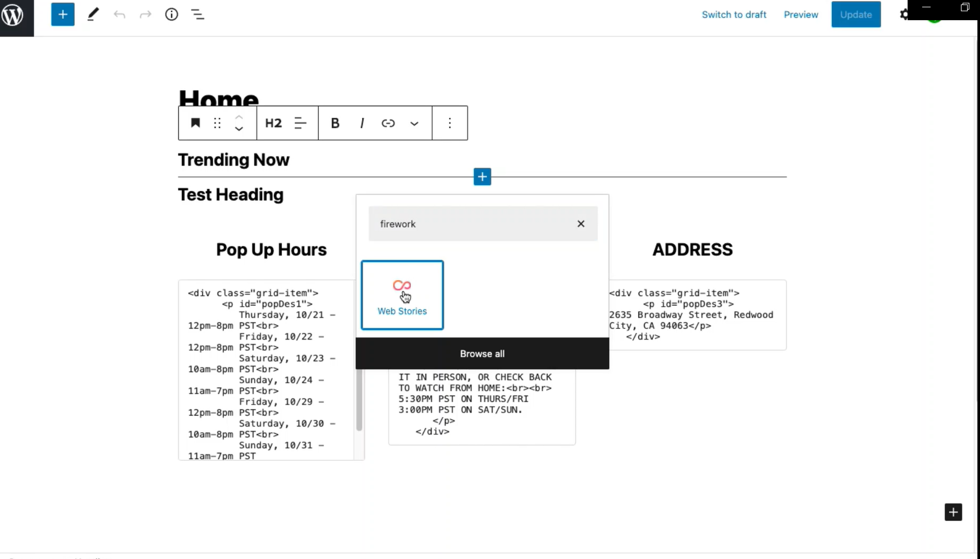Toggle the Settings sidebar with the gear icon
The height and width of the screenshot is (559, 980).
click(904, 14)
